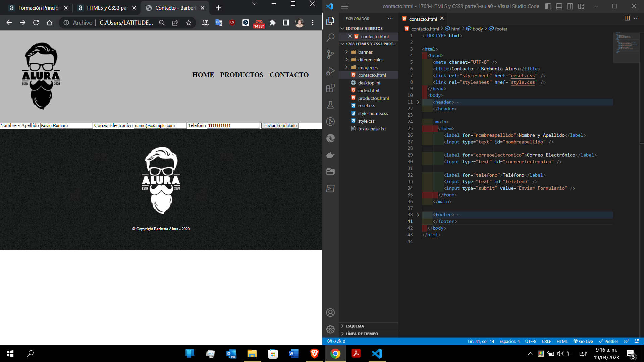Click the Explorer icon in sidebar
This screenshot has width=644, height=362.
330,18
